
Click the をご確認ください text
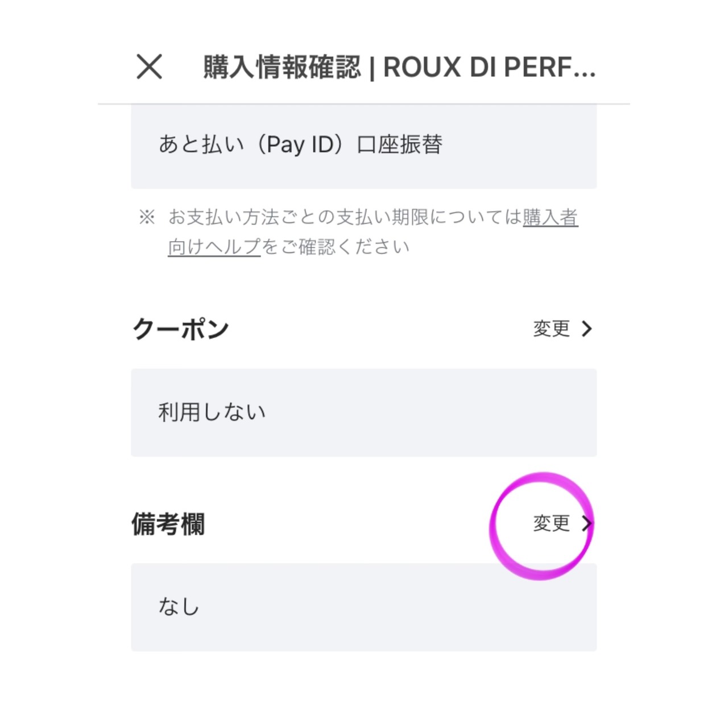336,247
